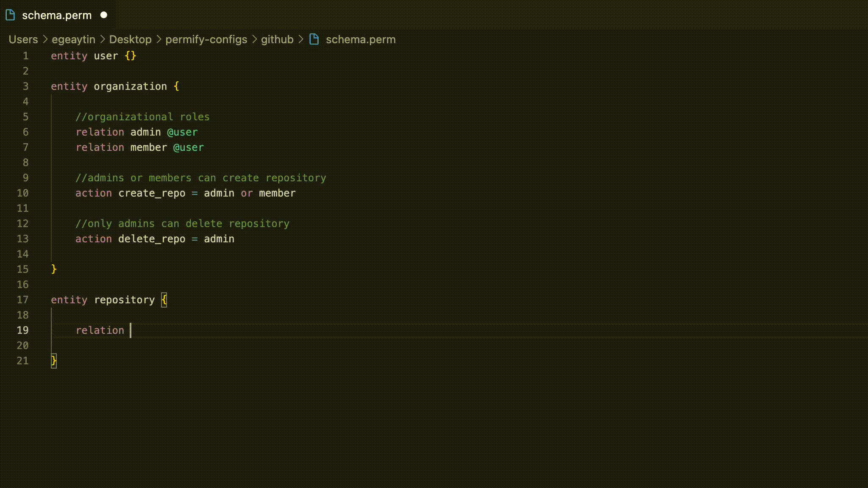Image resolution: width=868 pixels, height=488 pixels.
Task: Click the file icon on the schema.perm tab
Action: pos(11,15)
